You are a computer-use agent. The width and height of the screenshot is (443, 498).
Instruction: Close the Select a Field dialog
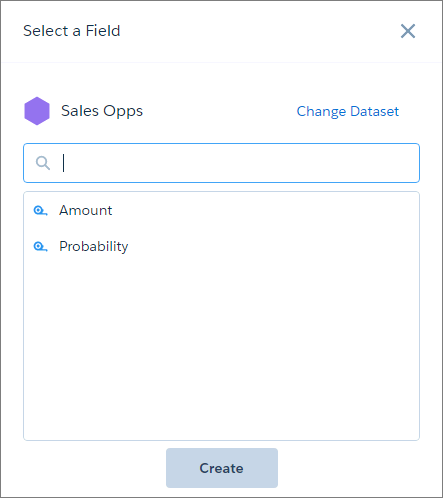pyautogui.click(x=408, y=31)
